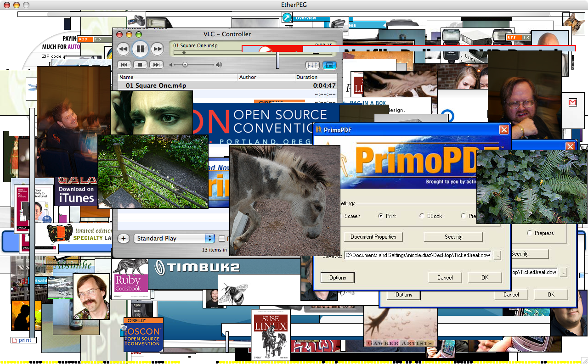Click the plus add button in VLC playlist
This screenshot has height=364, width=588.
coord(124,238)
